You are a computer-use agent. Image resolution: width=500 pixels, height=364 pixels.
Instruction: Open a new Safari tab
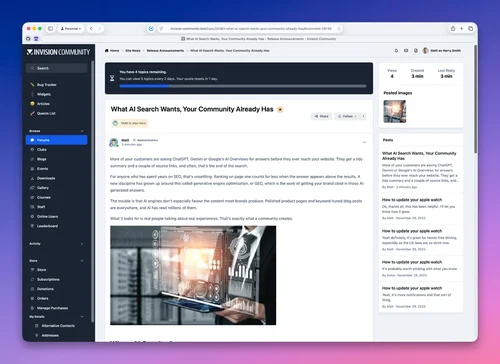click(462, 29)
